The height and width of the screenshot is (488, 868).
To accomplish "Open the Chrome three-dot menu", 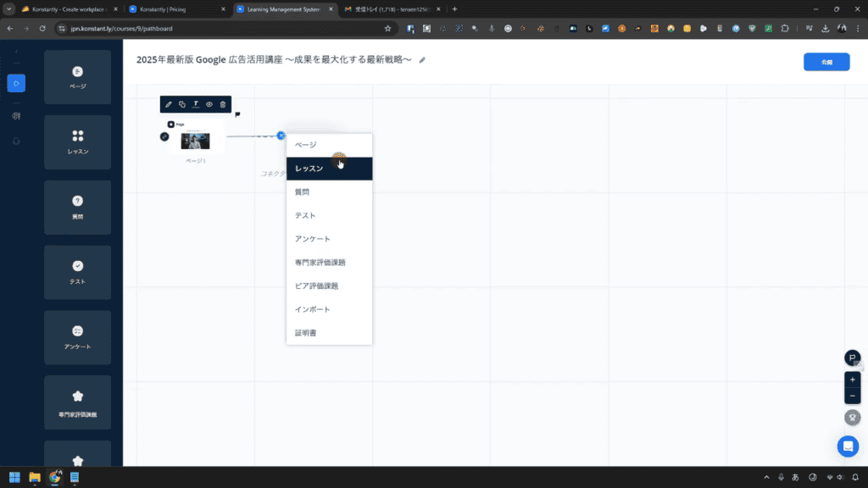I will (x=858, y=28).
